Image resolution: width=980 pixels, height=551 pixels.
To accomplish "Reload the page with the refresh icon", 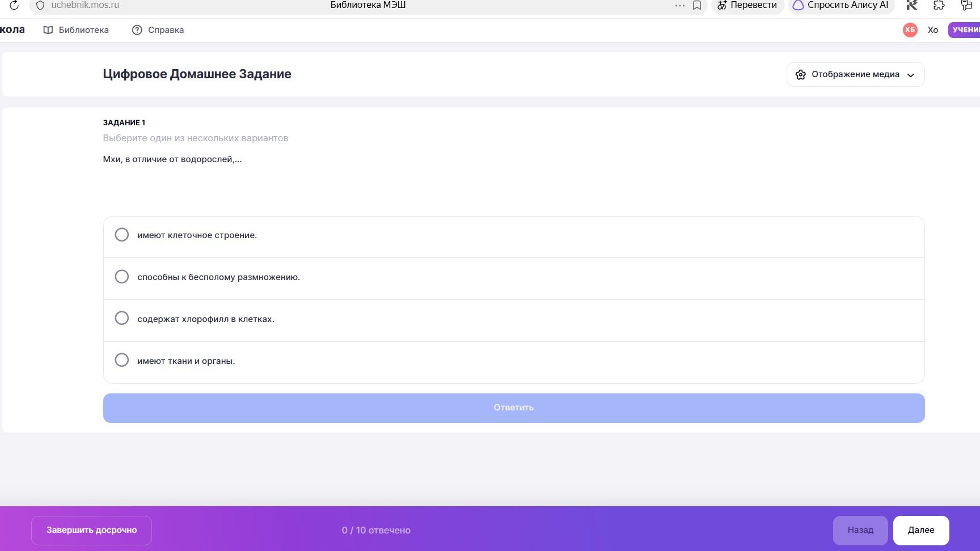I will click(x=15, y=5).
